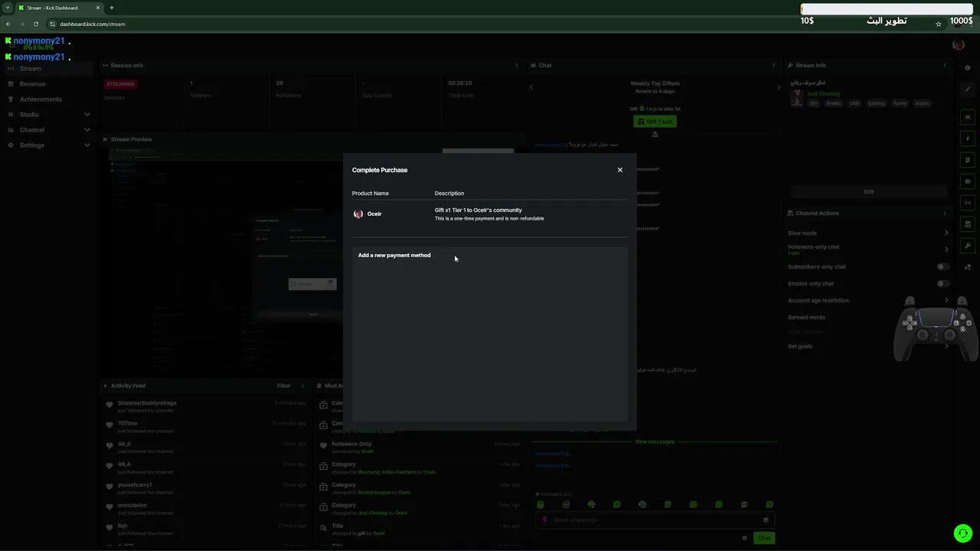The height and width of the screenshot is (551, 980).
Task: Click the Gift 1 sub button
Action: pyautogui.click(x=655, y=122)
